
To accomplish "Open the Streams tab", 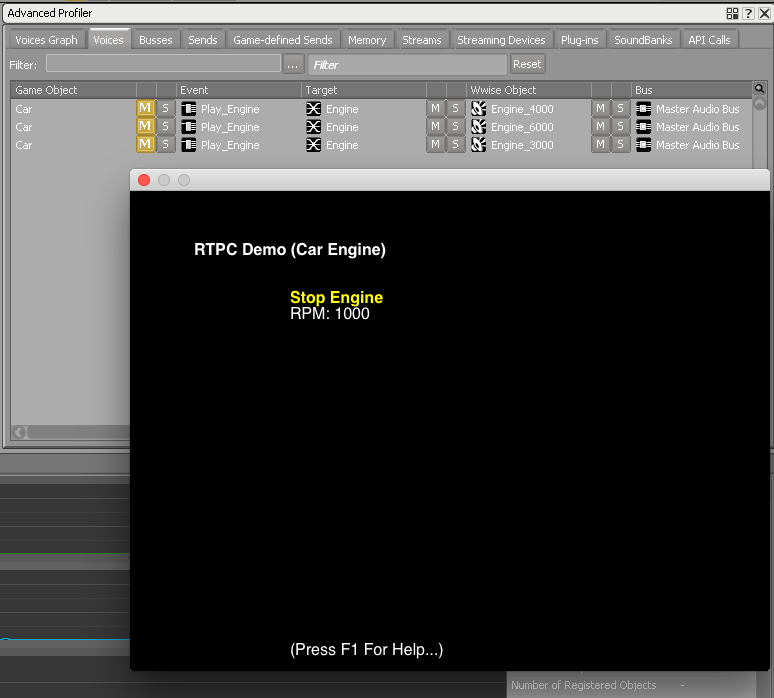I will 422,40.
